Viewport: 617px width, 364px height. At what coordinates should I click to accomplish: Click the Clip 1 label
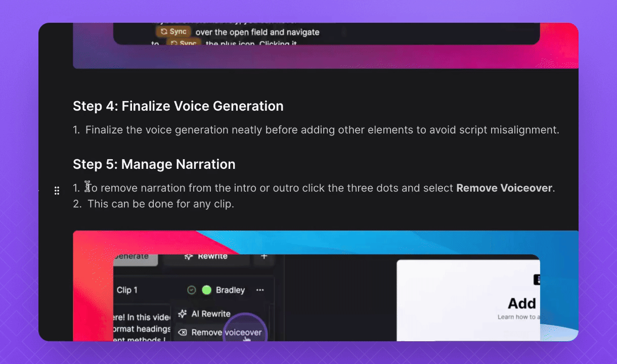[x=127, y=290]
